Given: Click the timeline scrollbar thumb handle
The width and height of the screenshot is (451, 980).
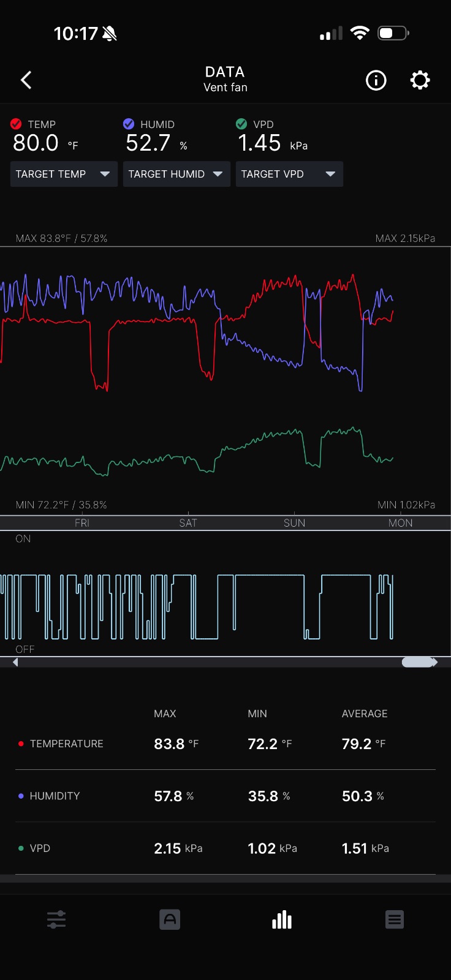Looking at the screenshot, I should point(417,662).
